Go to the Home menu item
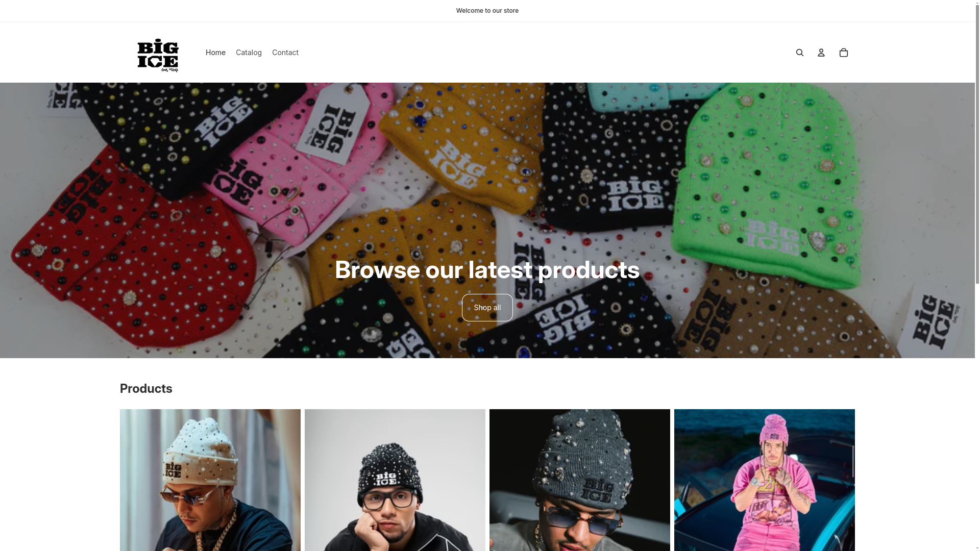This screenshot has height=551, width=980. (215, 53)
